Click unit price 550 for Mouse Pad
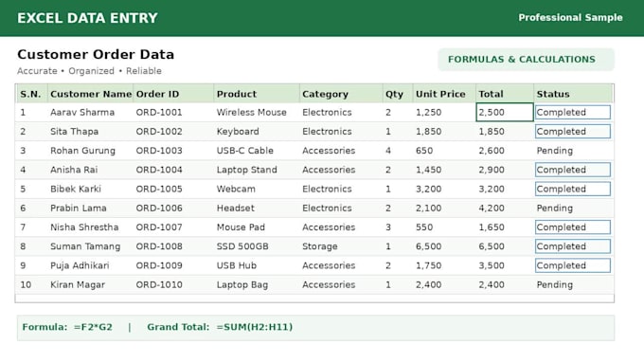The image size is (644, 363). tap(424, 227)
